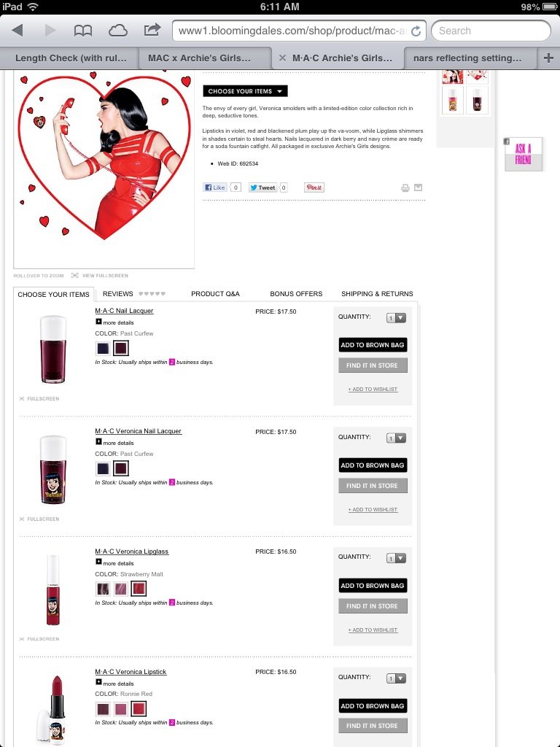The height and width of the screenshot is (747, 560).
Task: Switch to the Product Q&A tab
Action: (x=215, y=293)
